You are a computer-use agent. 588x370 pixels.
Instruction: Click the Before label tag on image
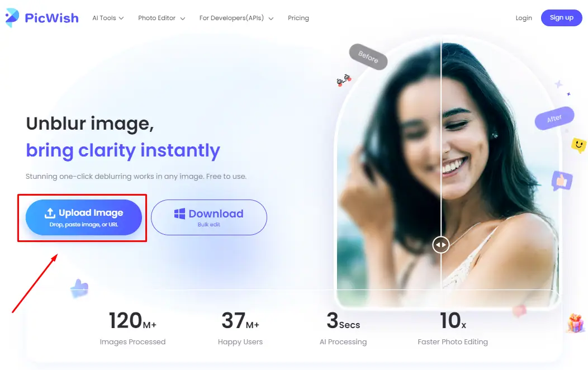368,57
